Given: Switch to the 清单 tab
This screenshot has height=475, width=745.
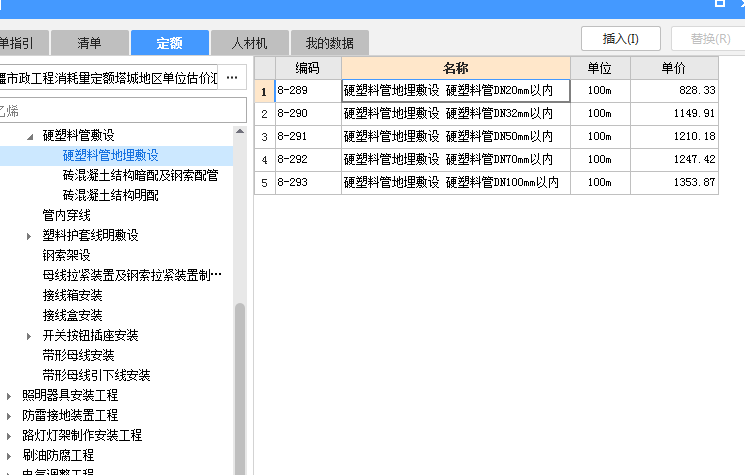Looking at the screenshot, I should point(90,43).
